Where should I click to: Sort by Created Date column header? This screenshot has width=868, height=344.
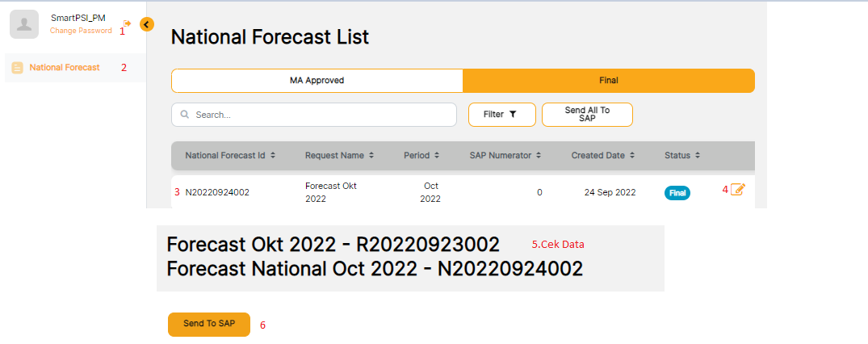(x=602, y=155)
